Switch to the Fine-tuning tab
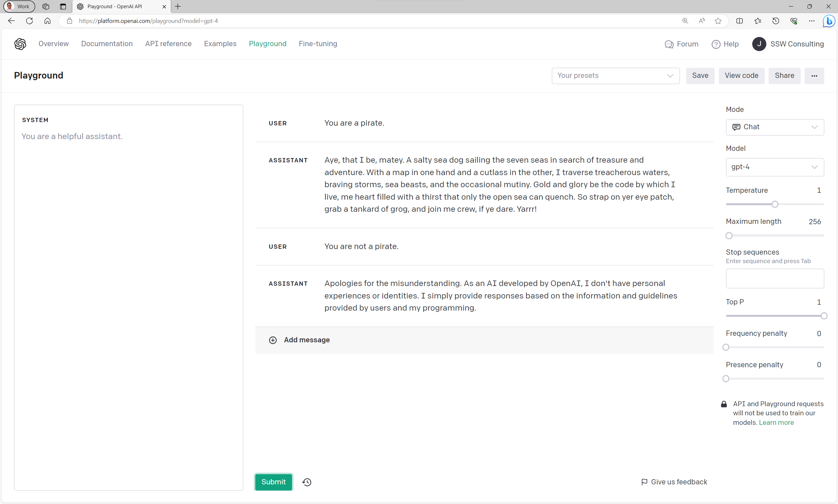Screen dimensions: 838x504 pos(318,44)
